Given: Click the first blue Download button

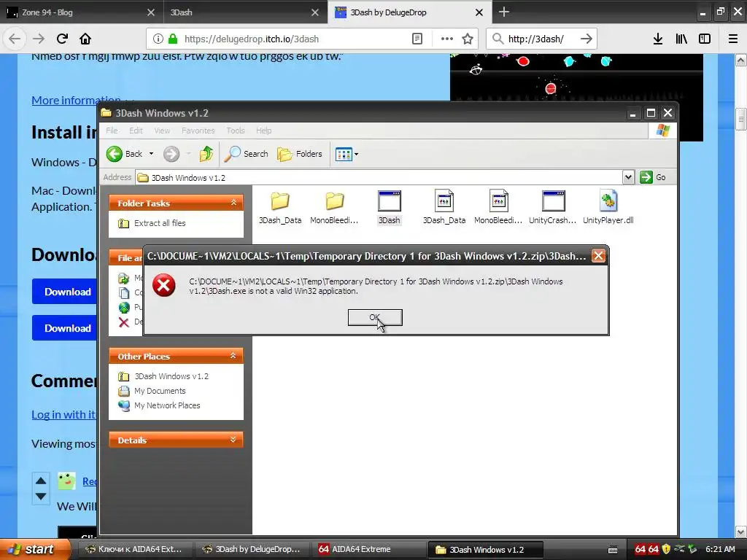Looking at the screenshot, I should 64,292.
